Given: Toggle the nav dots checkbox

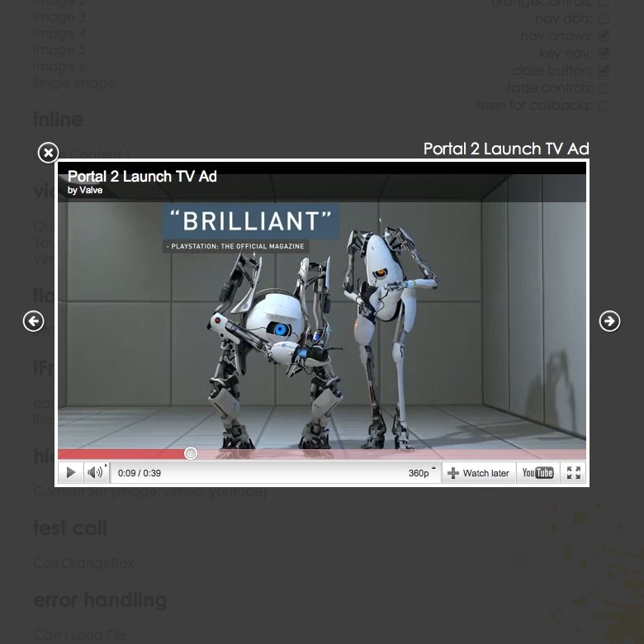Looking at the screenshot, I should [604, 19].
